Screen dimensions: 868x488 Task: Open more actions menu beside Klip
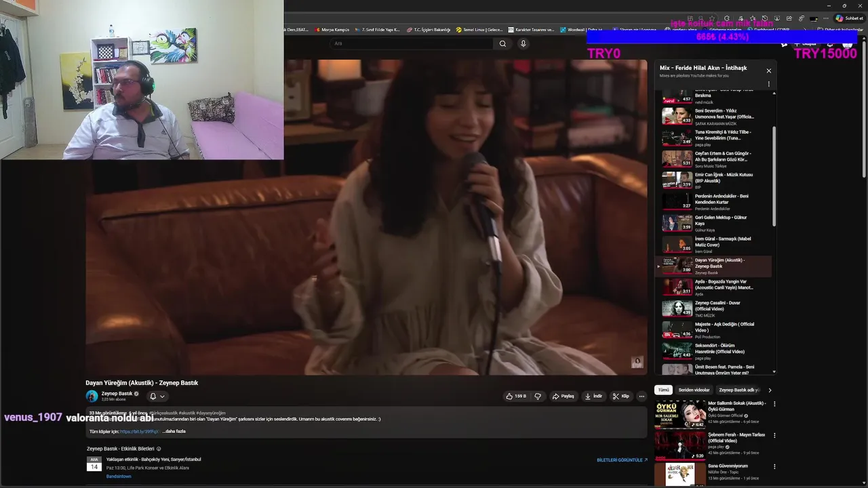click(642, 396)
